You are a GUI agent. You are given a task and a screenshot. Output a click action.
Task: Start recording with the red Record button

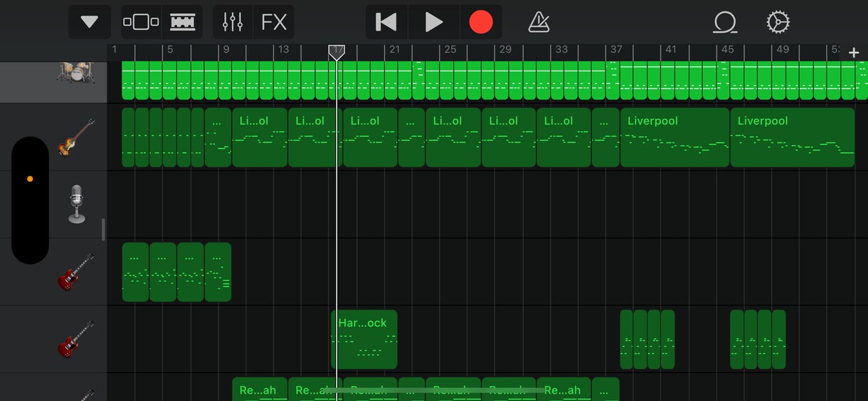[481, 22]
